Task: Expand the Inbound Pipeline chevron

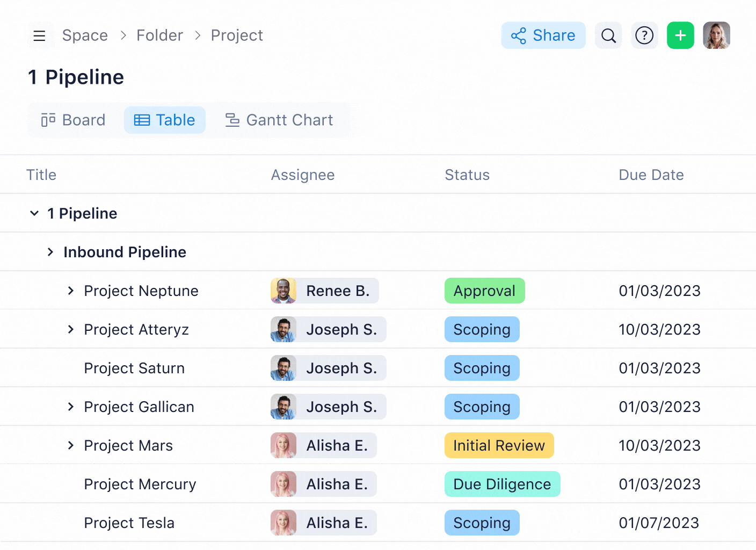Action: [x=50, y=252]
